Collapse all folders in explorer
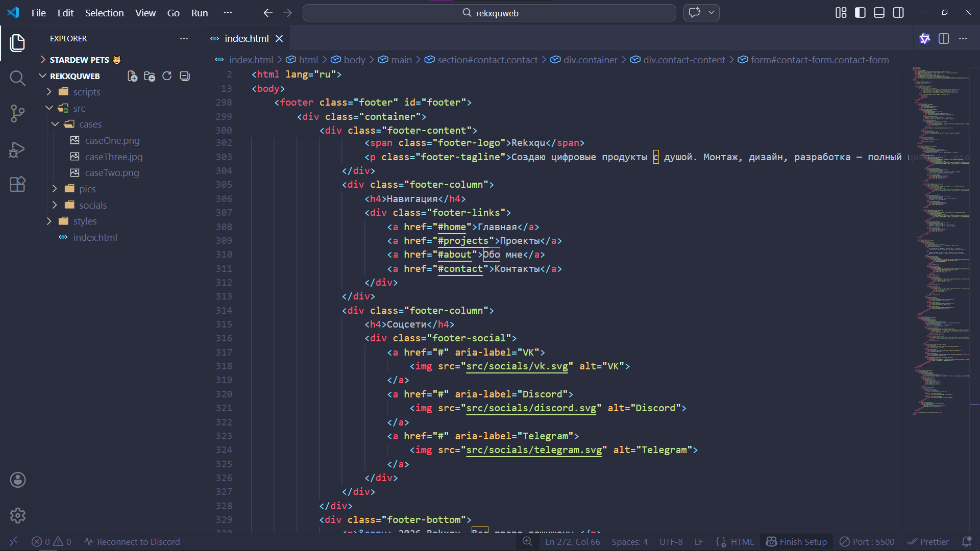 coord(185,76)
